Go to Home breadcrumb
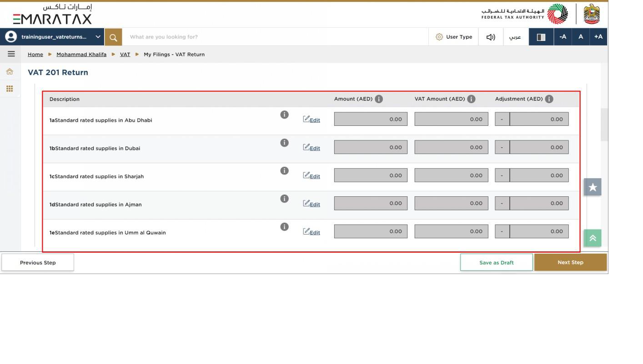The width and height of the screenshot is (643, 364). pos(35,54)
